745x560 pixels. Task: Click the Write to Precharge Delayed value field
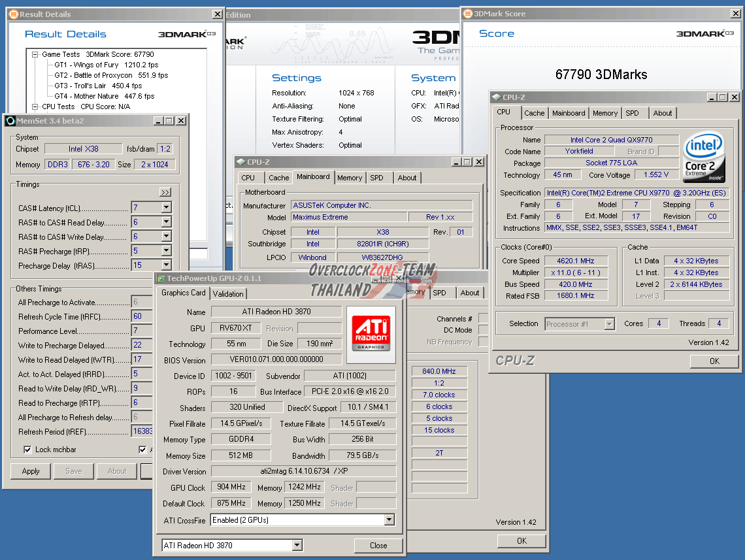[142, 345]
